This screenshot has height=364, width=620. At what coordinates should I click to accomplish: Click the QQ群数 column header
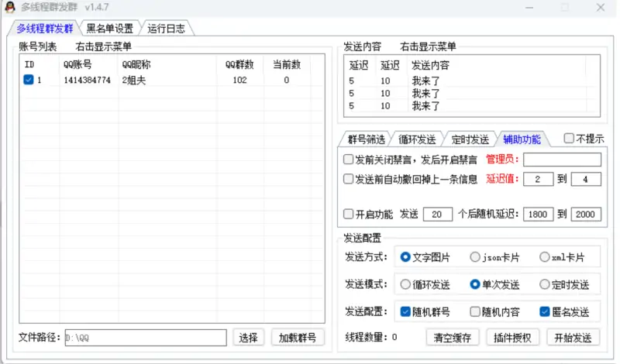[239, 64]
